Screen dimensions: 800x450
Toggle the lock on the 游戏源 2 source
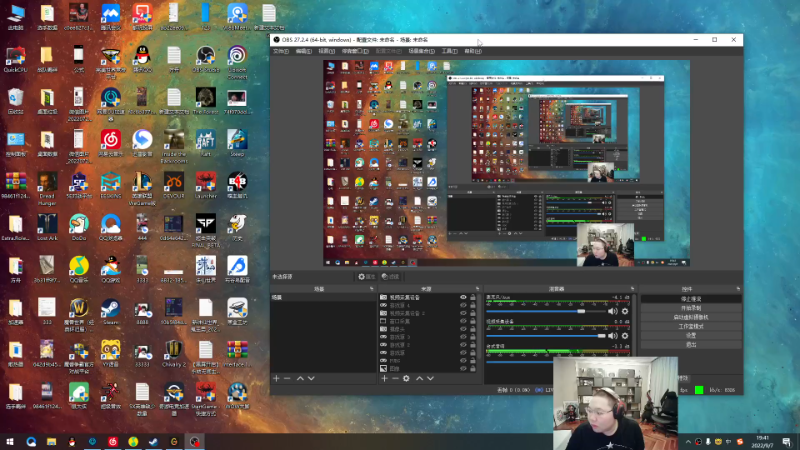point(473,345)
